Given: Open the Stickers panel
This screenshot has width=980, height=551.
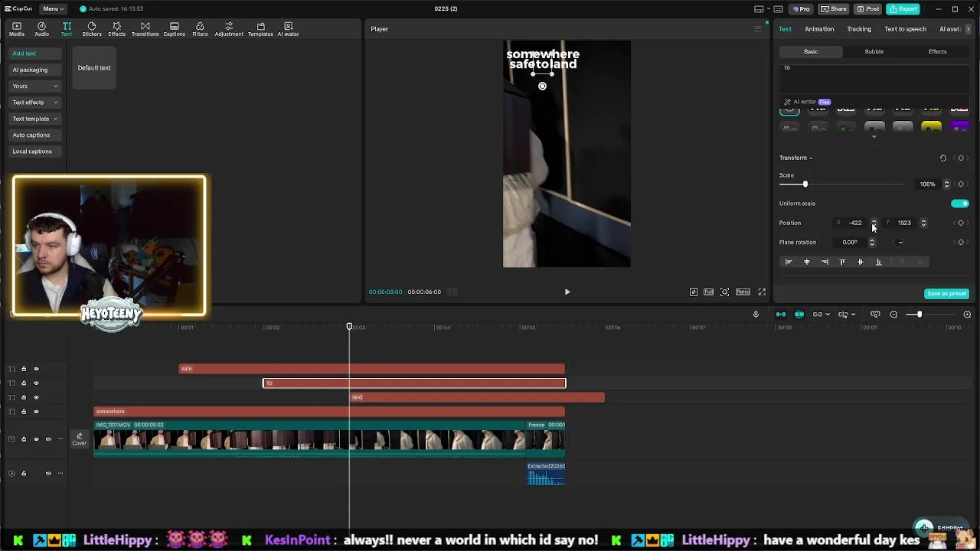Looking at the screenshot, I should (x=92, y=29).
